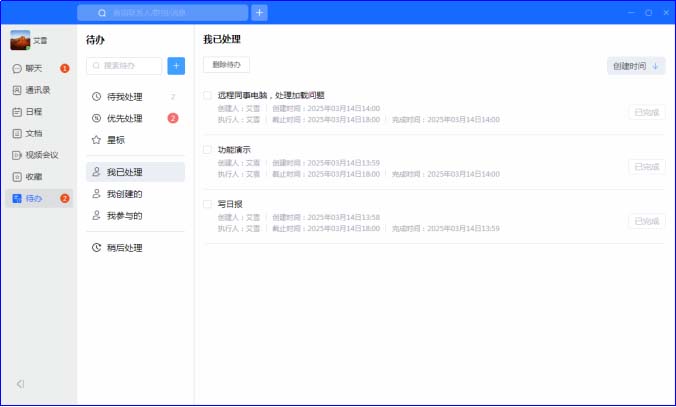Open the 创建时间 sort dropdown

636,66
